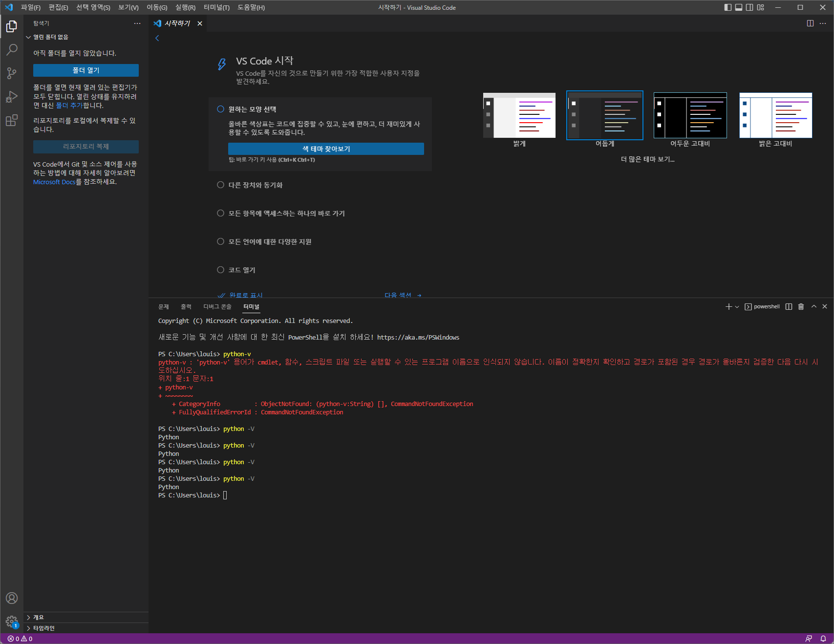Open the terminal launch profile dropdown arrow
Screen dimensions: 834x644
pos(737,307)
